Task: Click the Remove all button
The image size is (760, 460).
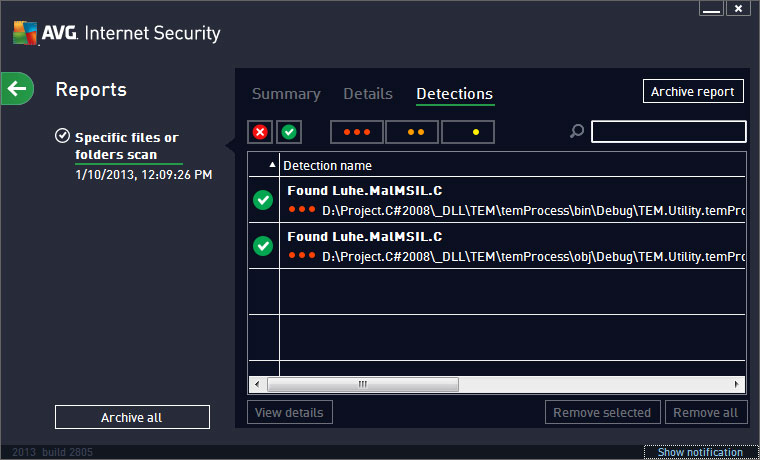Action: [706, 412]
